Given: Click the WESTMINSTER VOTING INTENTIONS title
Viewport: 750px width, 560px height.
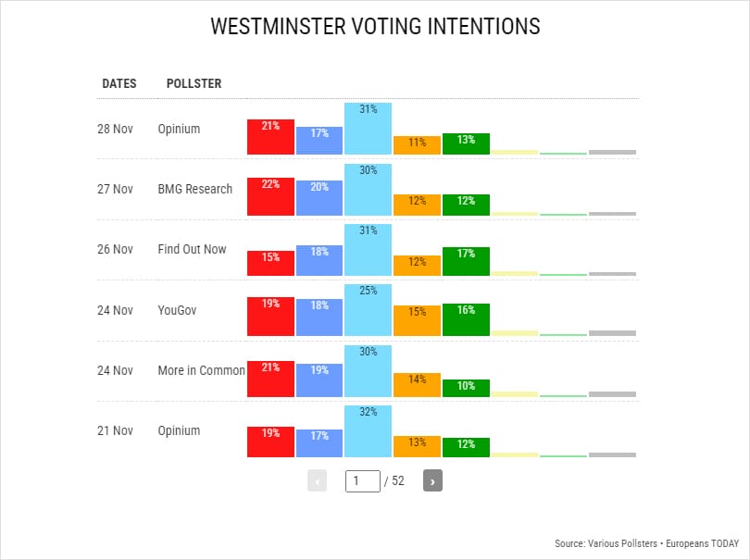Looking at the screenshot, I should click(x=375, y=26).
